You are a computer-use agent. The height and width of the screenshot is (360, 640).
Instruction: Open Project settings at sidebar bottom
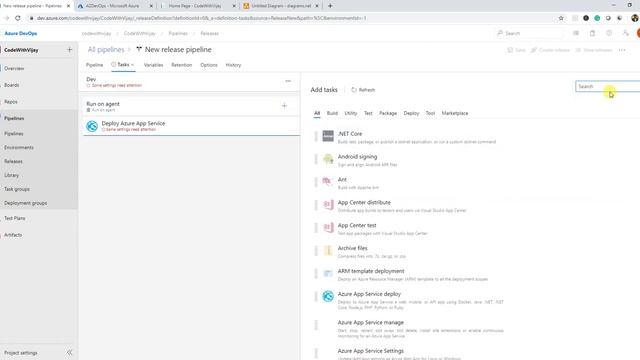tap(20, 353)
